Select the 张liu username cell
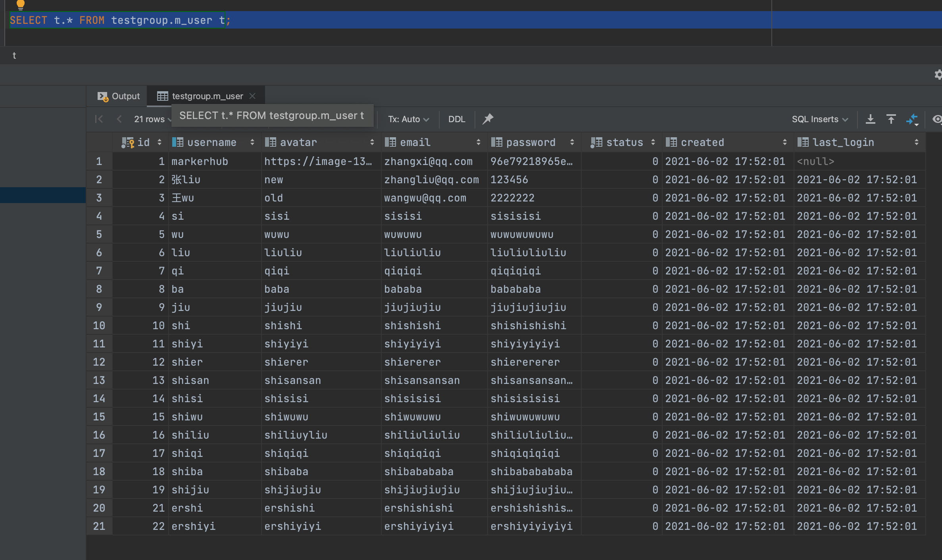The width and height of the screenshot is (942, 560). (215, 180)
